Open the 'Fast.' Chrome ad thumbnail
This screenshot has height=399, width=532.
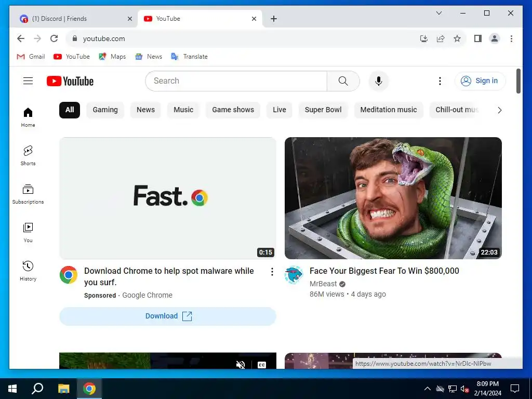click(168, 198)
